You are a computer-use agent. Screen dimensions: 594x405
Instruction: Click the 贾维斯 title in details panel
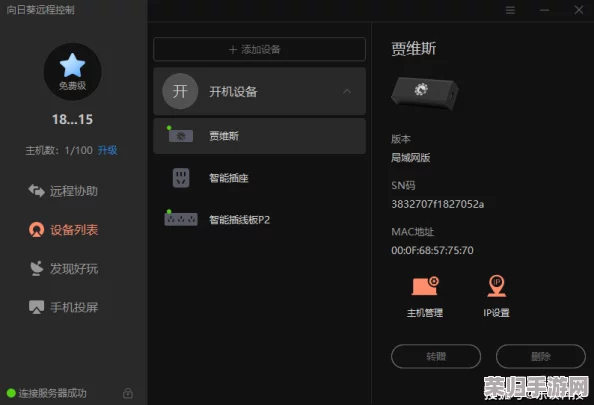[x=414, y=49]
